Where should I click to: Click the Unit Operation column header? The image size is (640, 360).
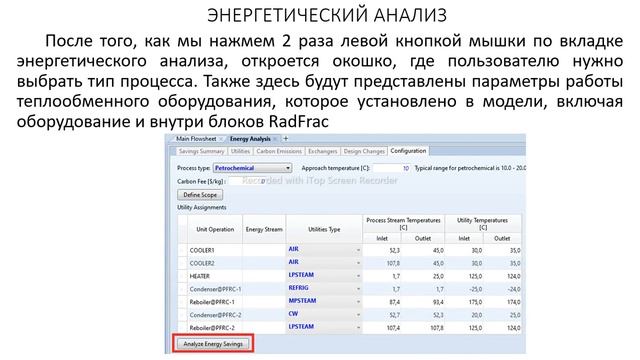pyautogui.click(x=215, y=229)
